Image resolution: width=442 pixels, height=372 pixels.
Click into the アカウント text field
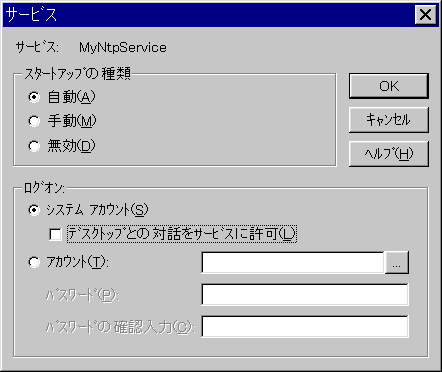coord(293,263)
